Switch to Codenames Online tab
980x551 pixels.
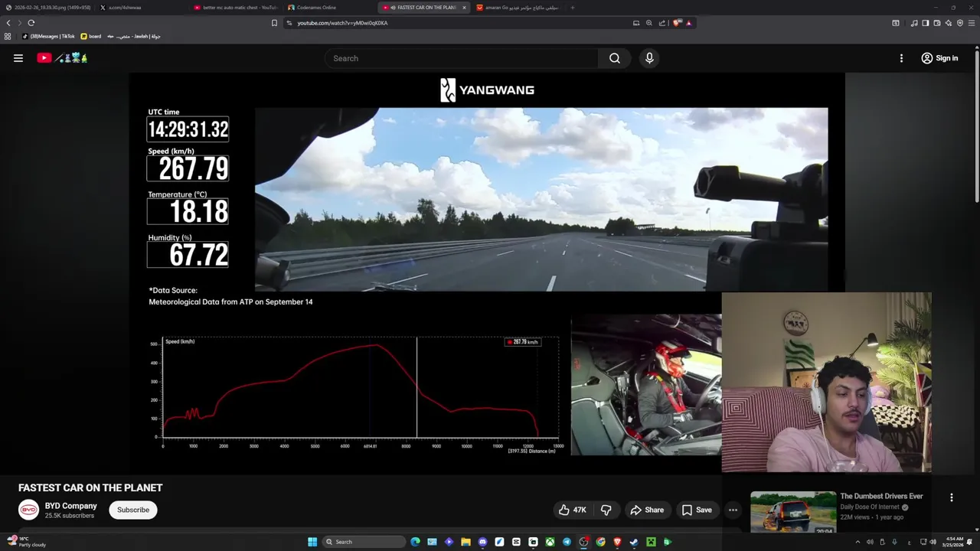coord(329,8)
